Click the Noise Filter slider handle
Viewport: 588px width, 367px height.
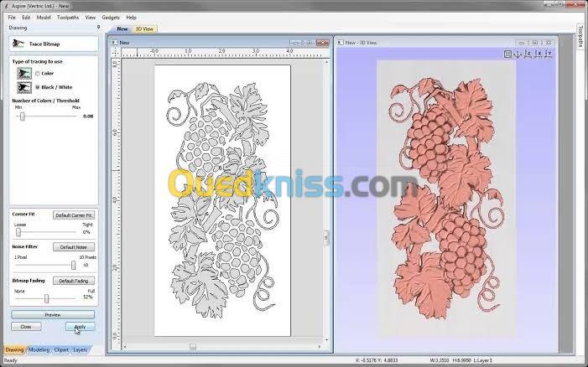(73, 265)
